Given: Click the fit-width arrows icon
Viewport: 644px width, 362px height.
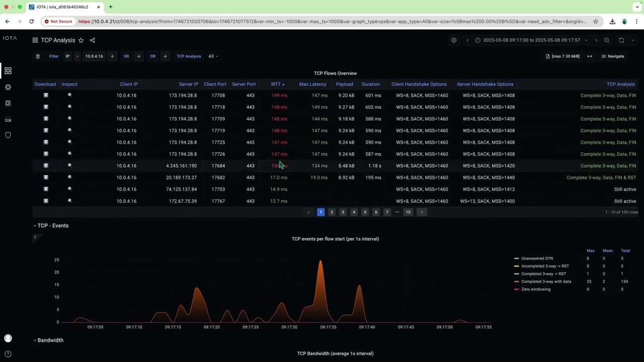Looking at the screenshot, I should (x=590, y=56).
